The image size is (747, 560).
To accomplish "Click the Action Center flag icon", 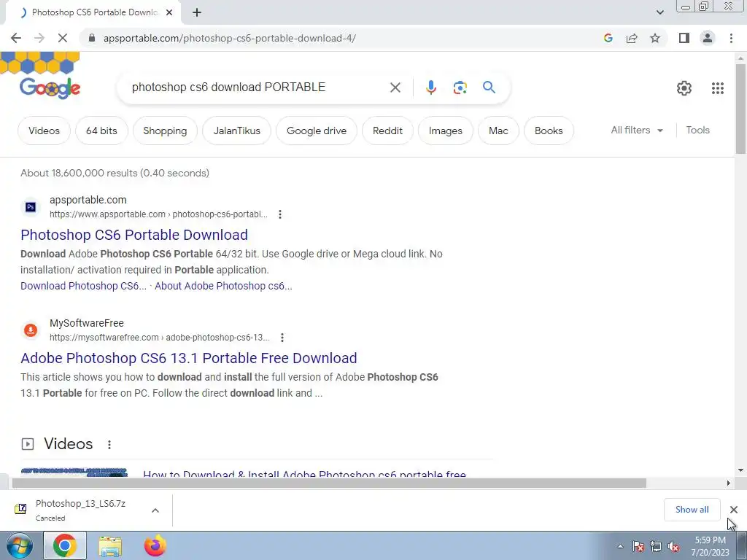I will tap(638, 546).
